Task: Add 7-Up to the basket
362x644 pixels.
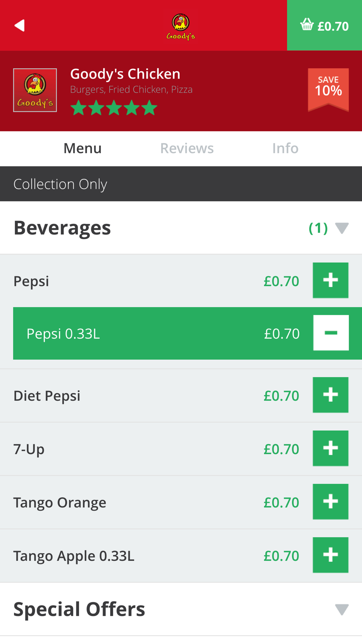Action: (330, 448)
